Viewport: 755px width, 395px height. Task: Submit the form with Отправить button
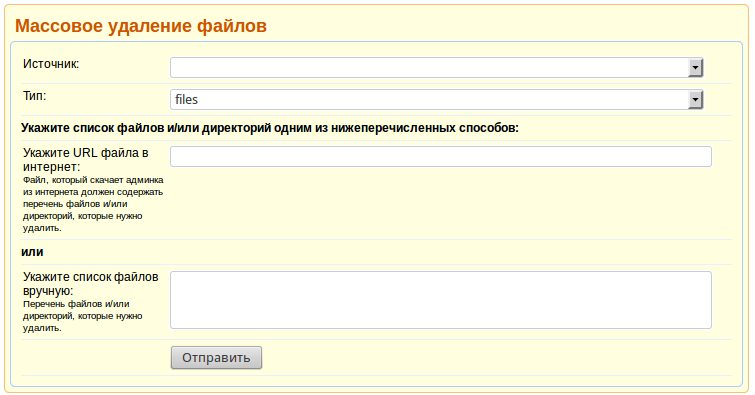pyautogui.click(x=216, y=358)
